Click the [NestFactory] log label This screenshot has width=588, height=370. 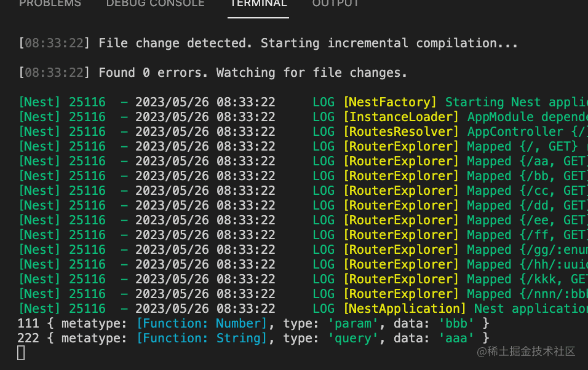(390, 102)
